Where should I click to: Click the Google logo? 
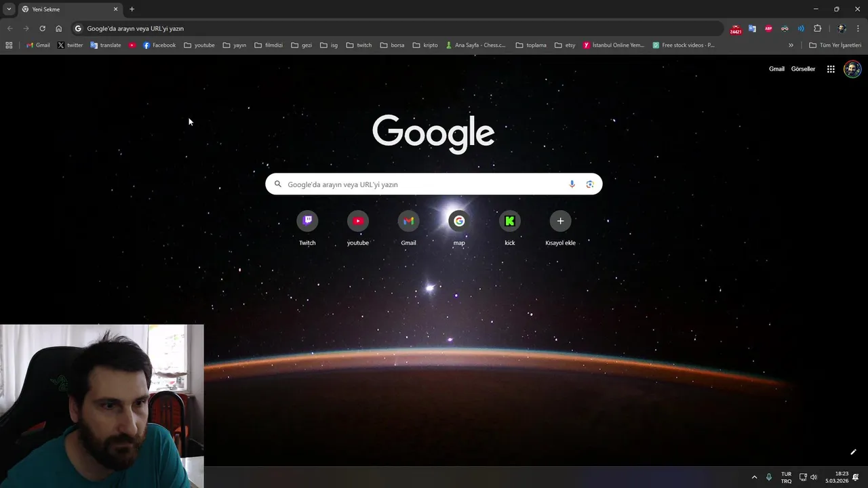(433, 133)
